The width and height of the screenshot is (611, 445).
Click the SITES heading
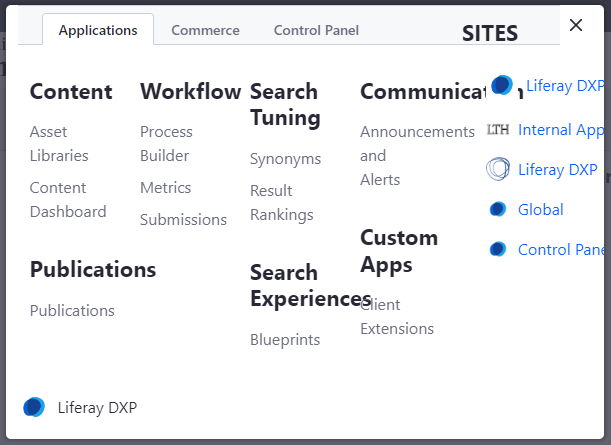(x=490, y=33)
